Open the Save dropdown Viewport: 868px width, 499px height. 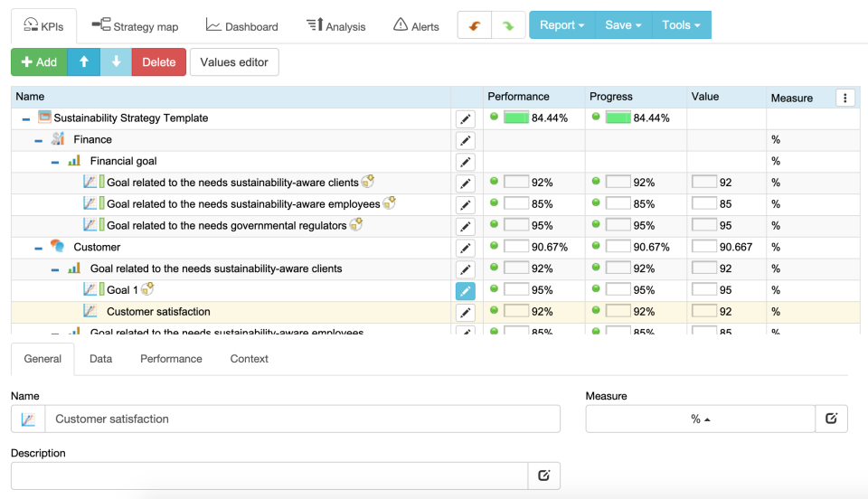(x=623, y=25)
